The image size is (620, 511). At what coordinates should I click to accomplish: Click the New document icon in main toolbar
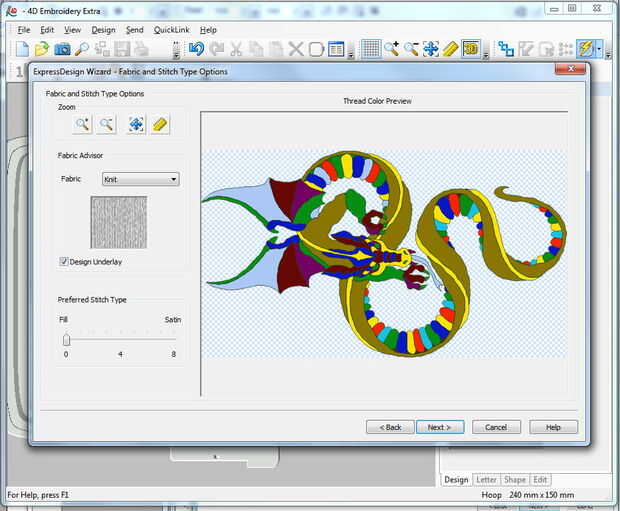click(x=22, y=49)
